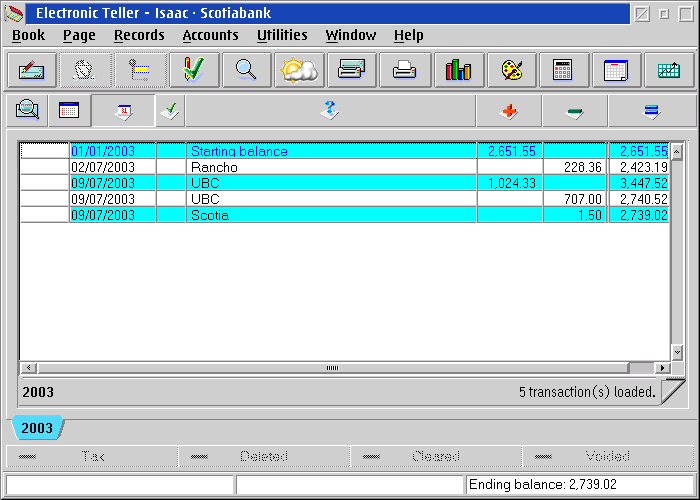700x500 pixels.
Task: Open the Page menu
Action: pos(79,35)
